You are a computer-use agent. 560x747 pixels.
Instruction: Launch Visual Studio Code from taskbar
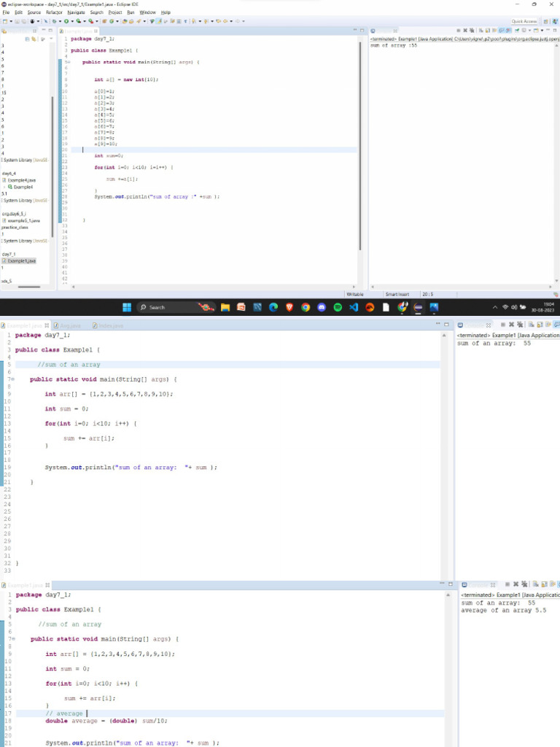coord(354,307)
